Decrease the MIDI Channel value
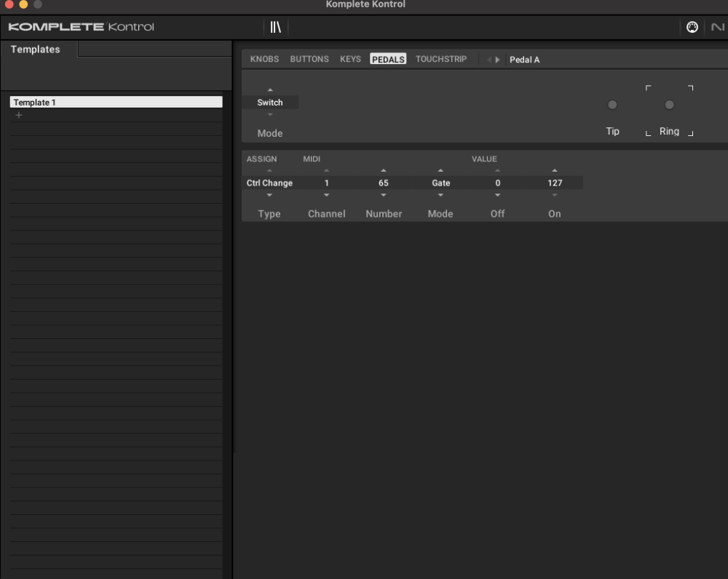The width and height of the screenshot is (728, 579). coord(326,196)
